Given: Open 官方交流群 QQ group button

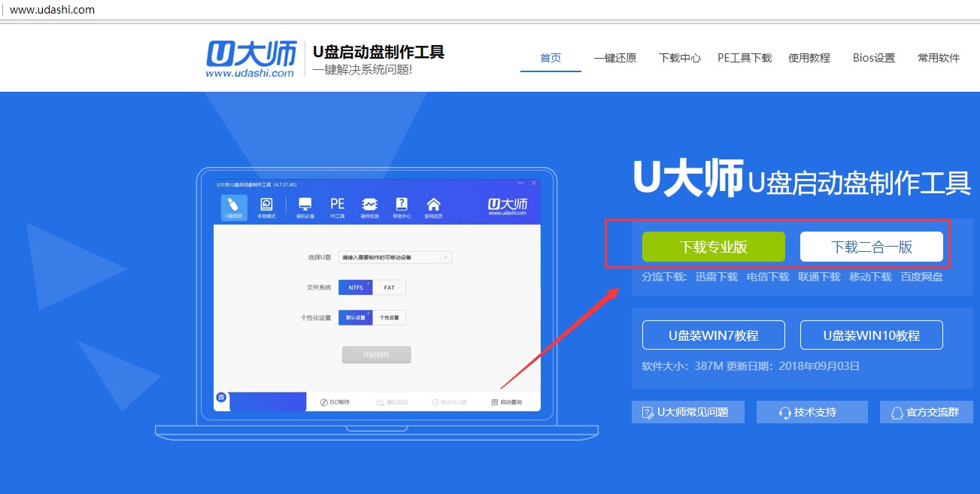Looking at the screenshot, I should point(926,412).
